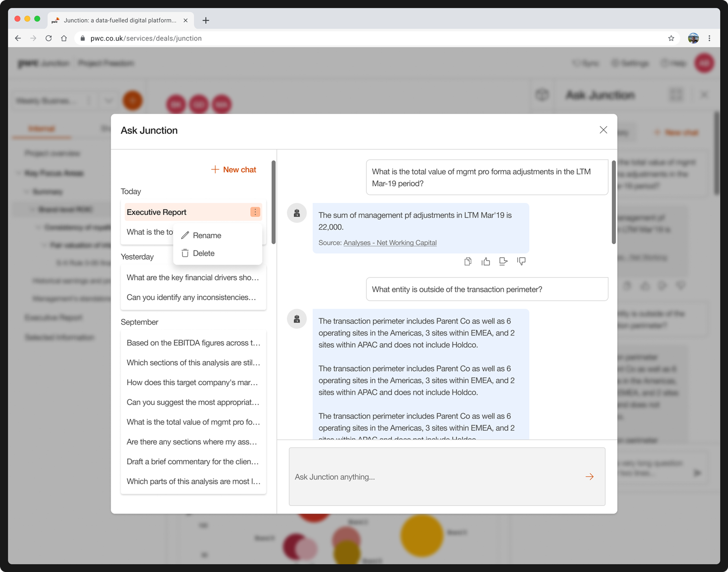Click the bot avatar beside the 22,000 answer
The height and width of the screenshot is (572, 728).
click(x=297, y=213)
